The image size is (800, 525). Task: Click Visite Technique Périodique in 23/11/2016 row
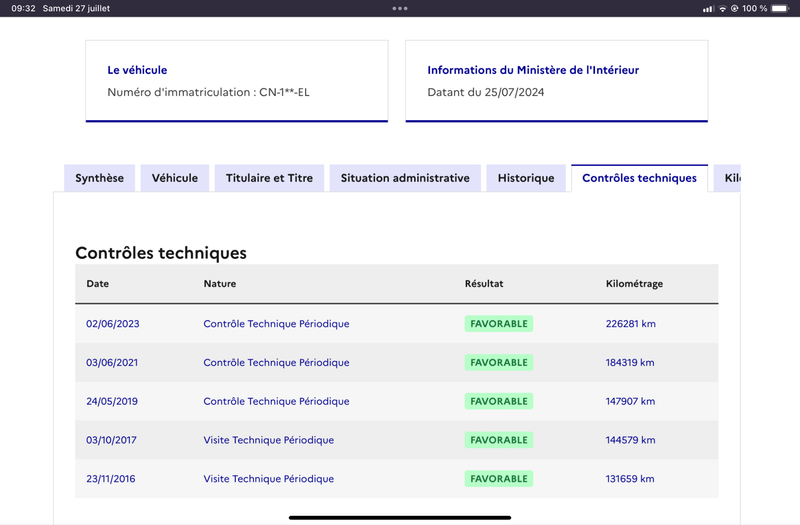269,479
